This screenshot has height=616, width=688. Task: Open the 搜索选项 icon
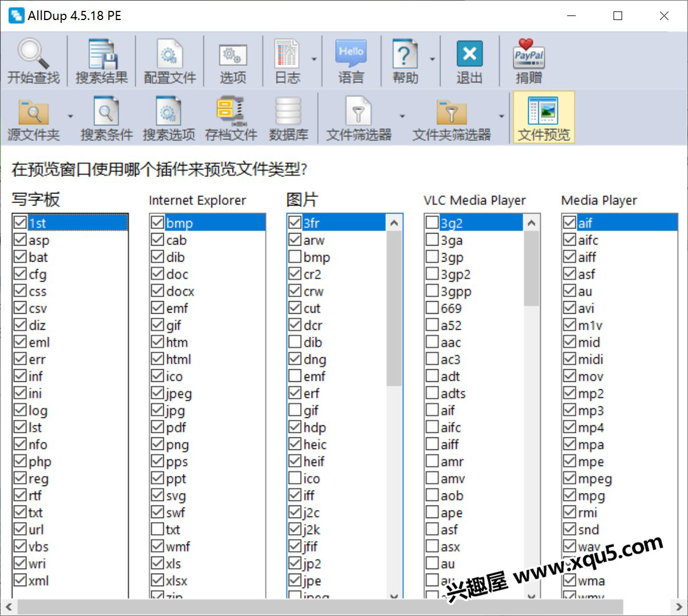click(x=168, y=111)
